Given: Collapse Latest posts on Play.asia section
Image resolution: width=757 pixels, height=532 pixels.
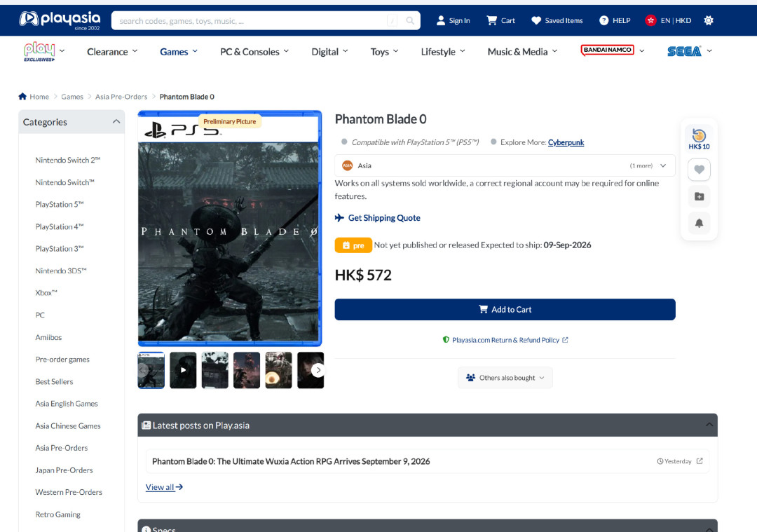Looking at the screenshot, I should 709,425.
